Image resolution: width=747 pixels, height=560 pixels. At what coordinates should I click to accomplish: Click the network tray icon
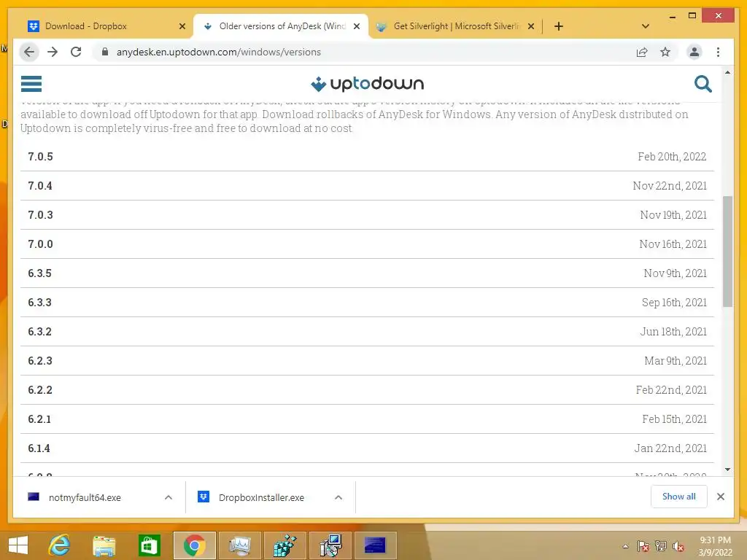click(660, 546)
